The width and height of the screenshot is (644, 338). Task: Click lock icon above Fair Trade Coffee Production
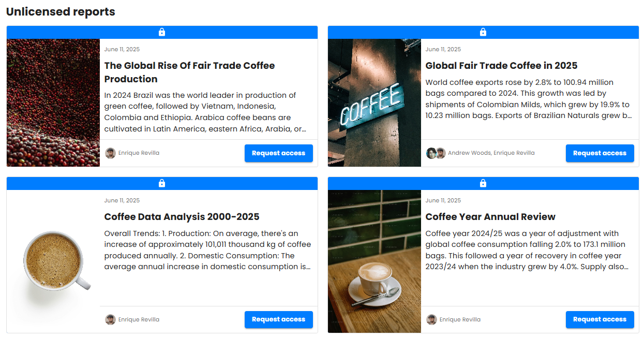tap(162, 32)
